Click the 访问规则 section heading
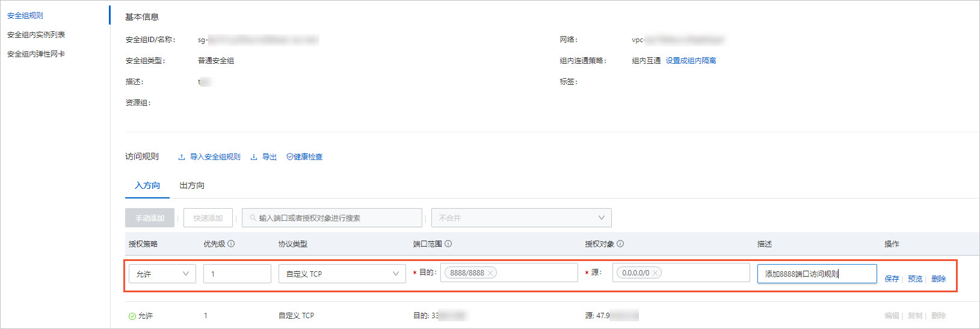Image resolution: width=980 pixels, height=329 pixels. point(142,156)
